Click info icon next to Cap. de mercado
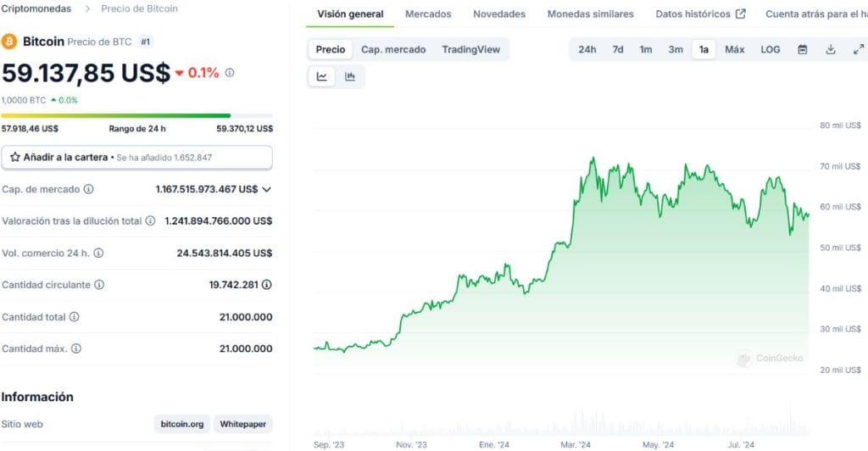Screen dimensions: 868x451 pos(88,189)
